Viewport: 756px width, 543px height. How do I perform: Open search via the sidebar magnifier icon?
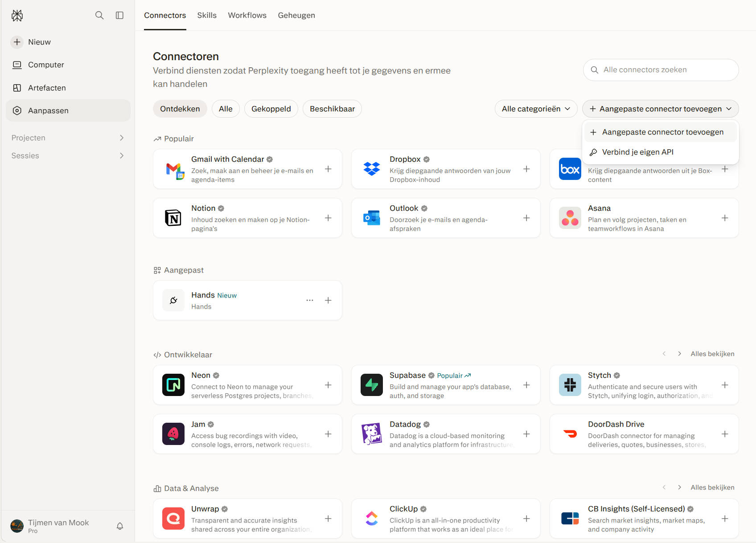click(x=99, y=15)
